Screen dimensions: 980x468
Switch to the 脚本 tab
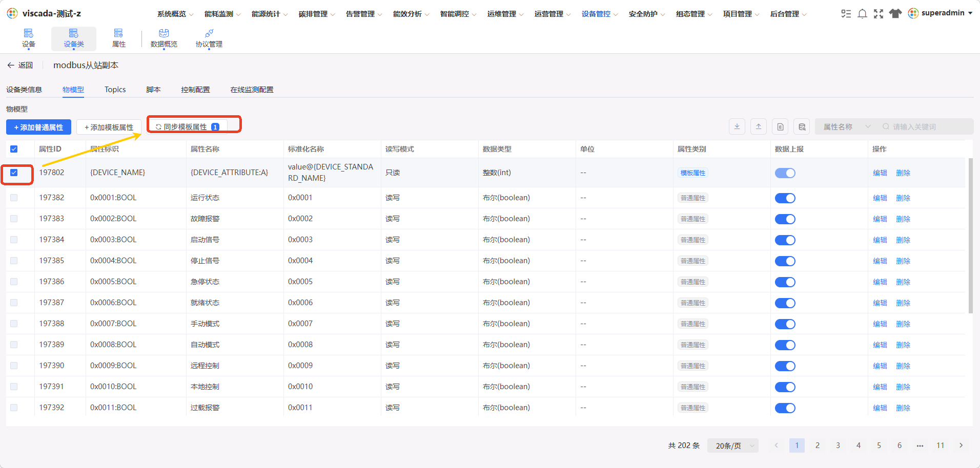pyautogui.click(x=153, y=90)
